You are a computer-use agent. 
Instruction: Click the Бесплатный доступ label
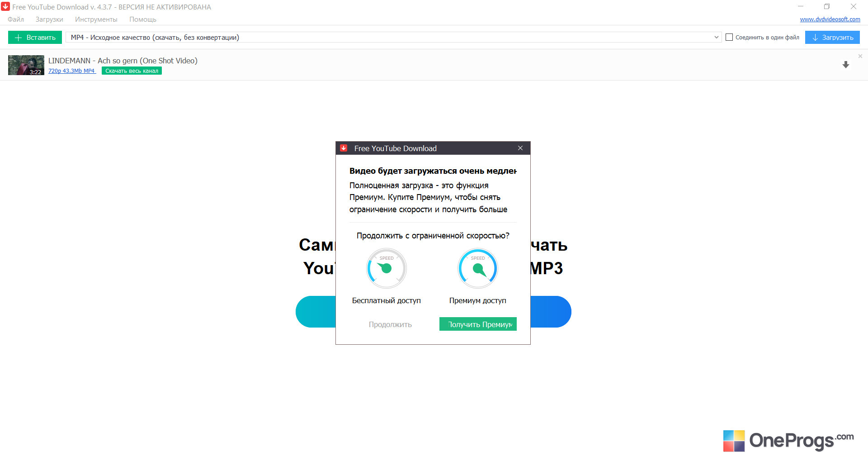pos(387,300)
